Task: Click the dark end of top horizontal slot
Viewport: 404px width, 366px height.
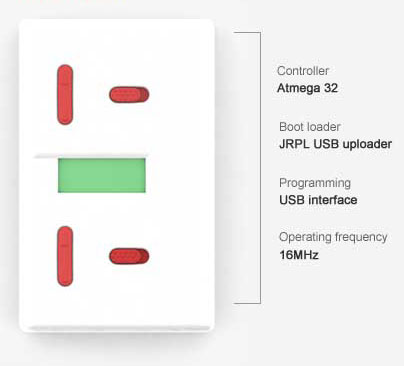Action: tap(144, 95)
